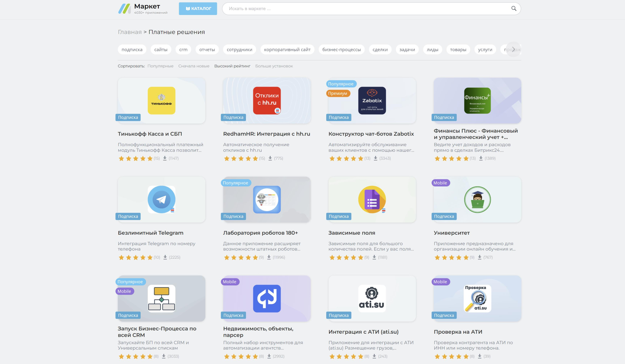
Task: Click download icon under Университет
Action: (479, 257)
